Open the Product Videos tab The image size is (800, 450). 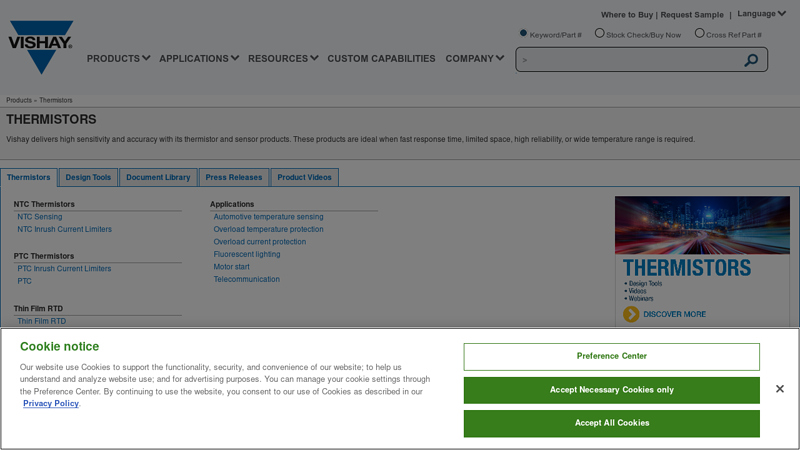(x=304, y=177)
